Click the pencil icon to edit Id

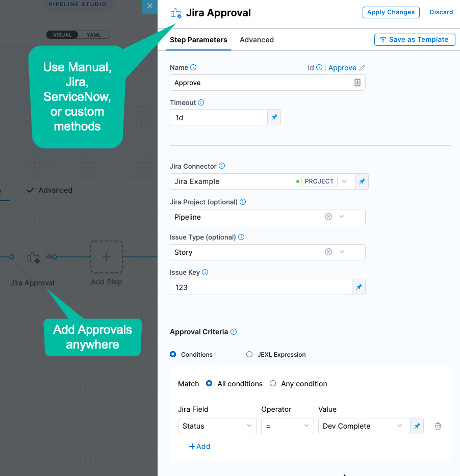(x=362, y=68)
